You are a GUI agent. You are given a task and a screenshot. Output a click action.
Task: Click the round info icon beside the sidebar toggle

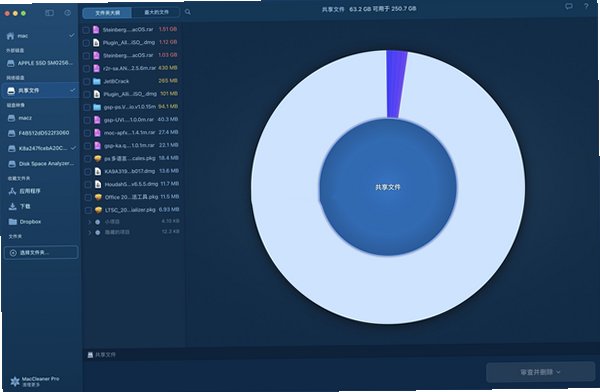[68, 13]
